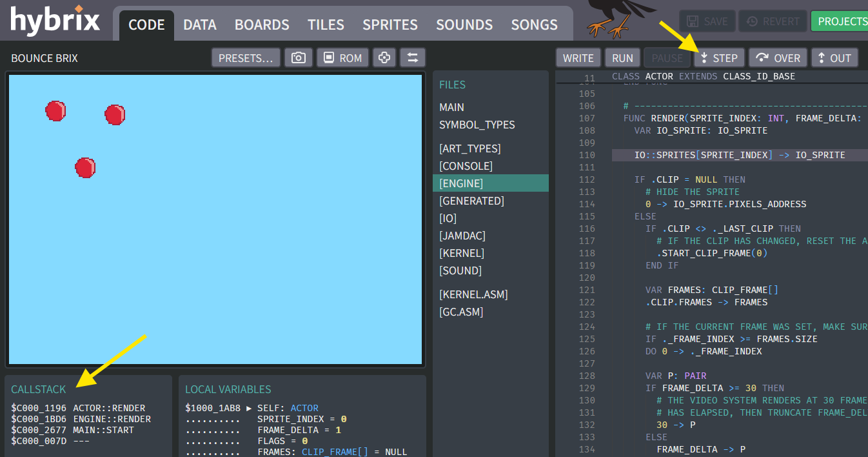This screenshot has width=868, height=457.
Task: Select the [JAMDAC] file entry
Action: click(x=462, y=236)
